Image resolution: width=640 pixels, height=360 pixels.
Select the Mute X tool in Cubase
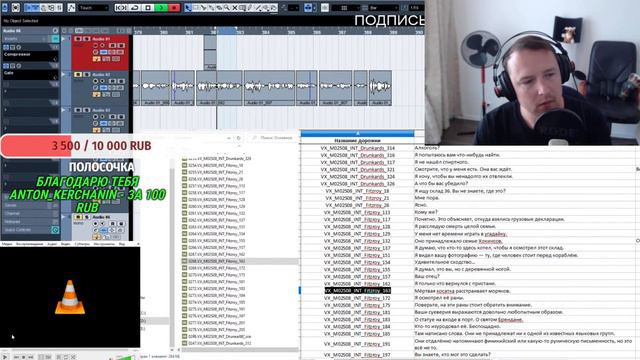tap(235, 8)
